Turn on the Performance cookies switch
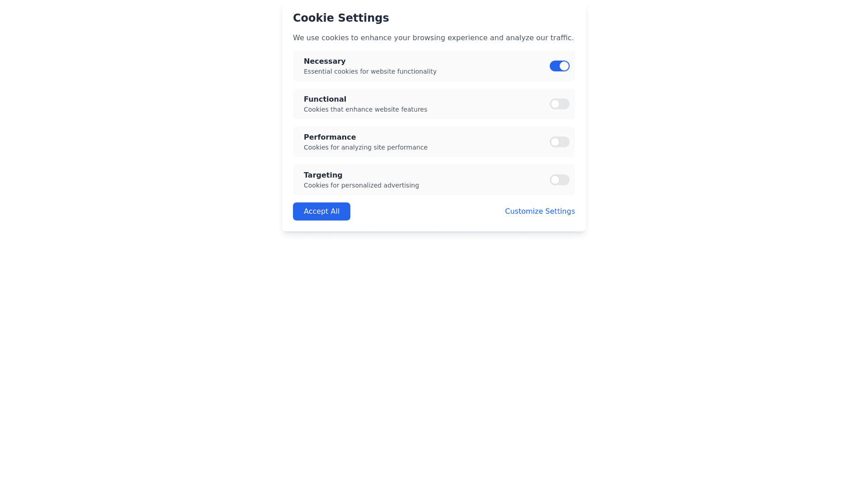Viewport: 868px width, 488px height. coord(559,142)
